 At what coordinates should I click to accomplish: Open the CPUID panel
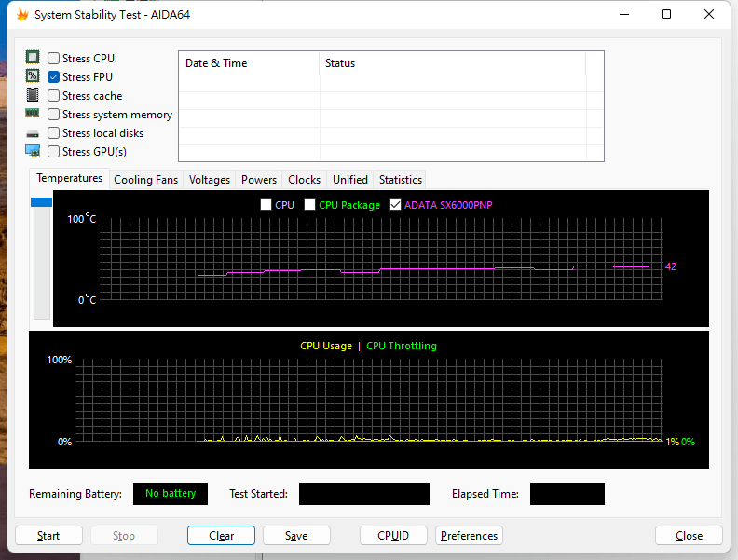(x=393, y=536)
